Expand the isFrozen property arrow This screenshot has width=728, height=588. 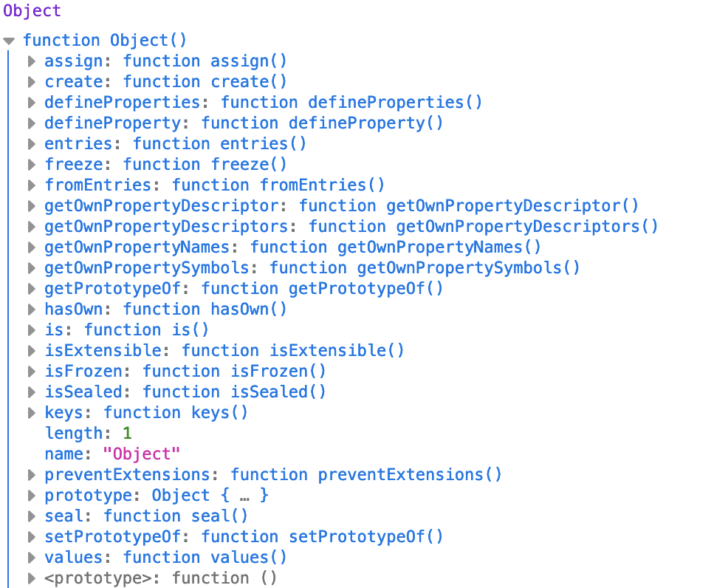coord(32,372)
